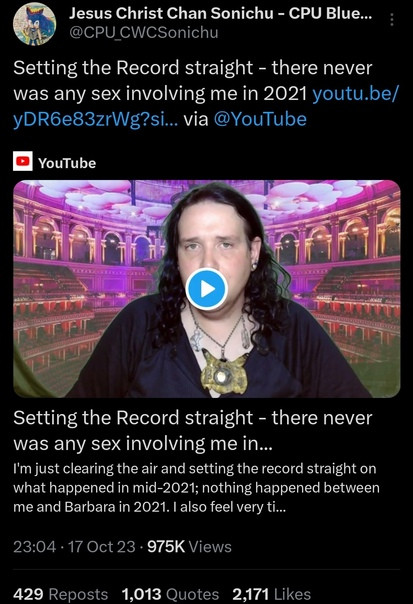Viewport: 413px width, 604px height.
Task: Play the embedded YouTube video
Action: tap(206, 289)
